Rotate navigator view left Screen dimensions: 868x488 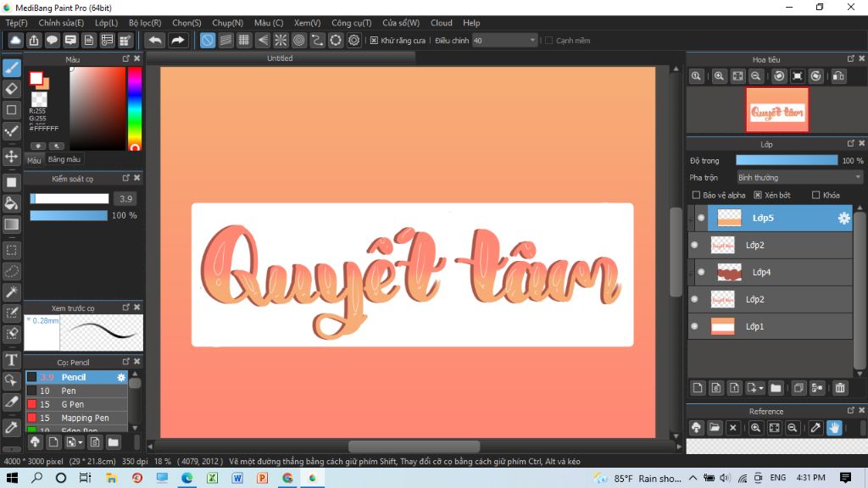pyautogui.click(x=779, y=76)
